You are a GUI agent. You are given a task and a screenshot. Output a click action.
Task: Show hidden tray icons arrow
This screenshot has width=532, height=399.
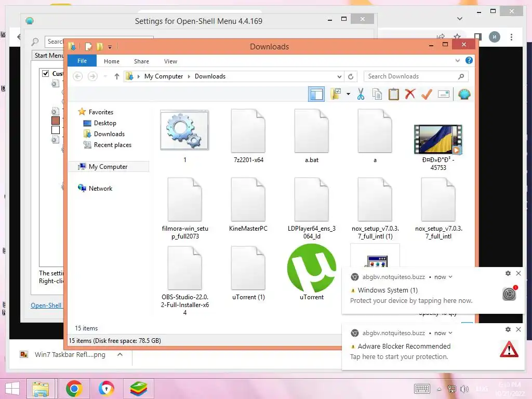(x=439, y=389)
